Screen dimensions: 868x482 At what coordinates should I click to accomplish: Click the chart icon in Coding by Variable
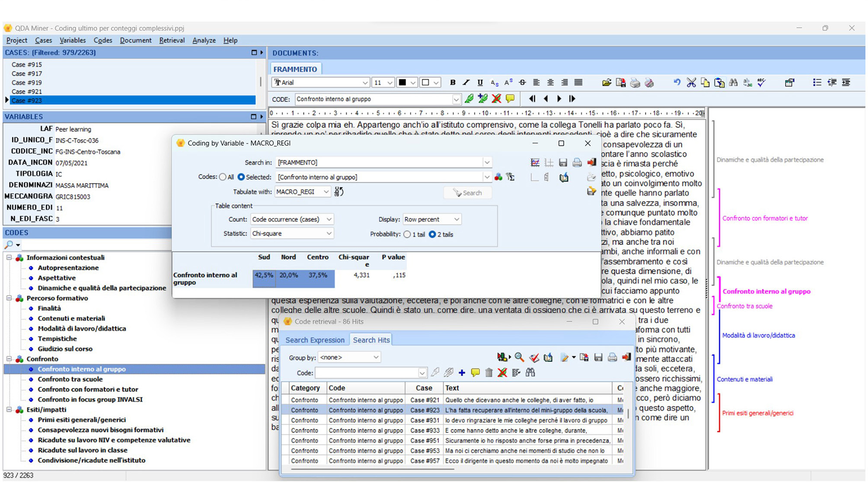pos(535,163)
